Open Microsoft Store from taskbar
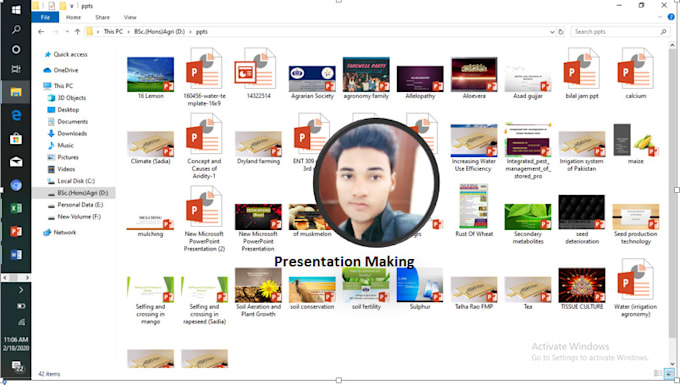 pyautogui.click(x=16, y=139)
